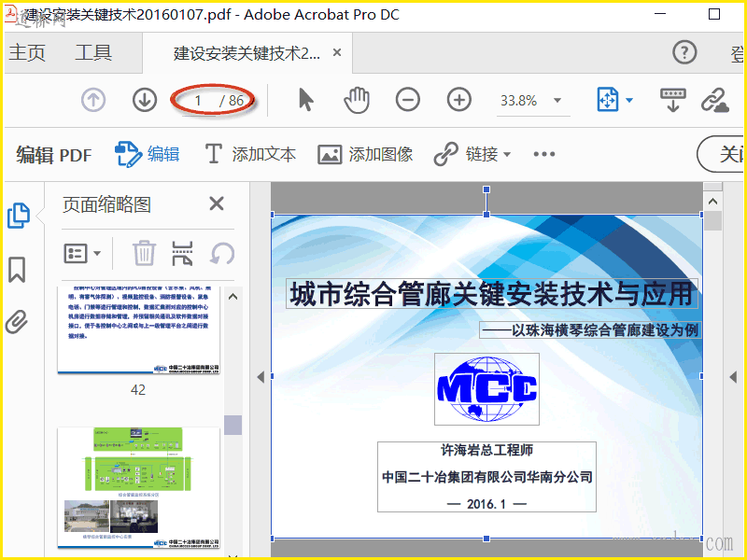Click 添加图像 to add image
Screen dimensions: 747x560
pos(365,154)
